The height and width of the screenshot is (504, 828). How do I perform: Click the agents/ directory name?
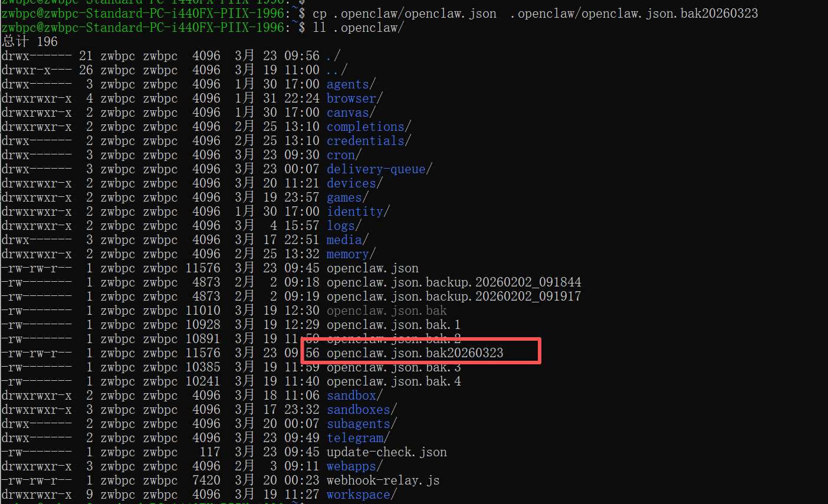(350, 84)
